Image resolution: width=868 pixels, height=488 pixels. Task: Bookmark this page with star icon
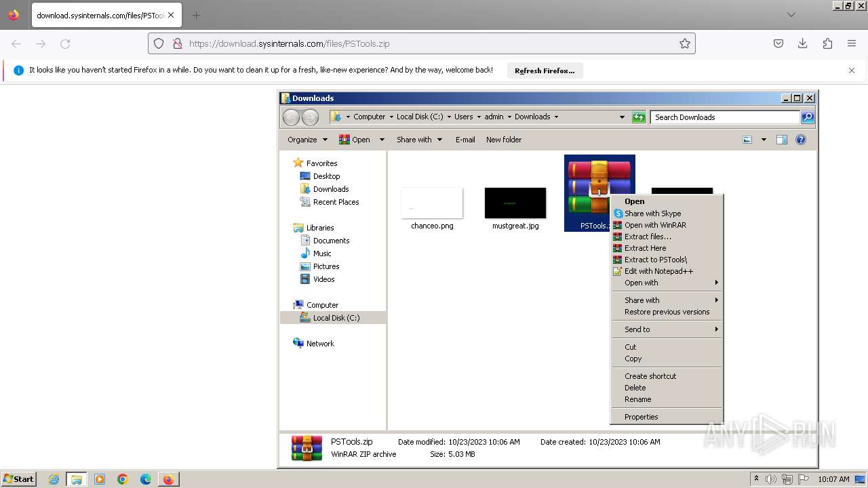685,43
